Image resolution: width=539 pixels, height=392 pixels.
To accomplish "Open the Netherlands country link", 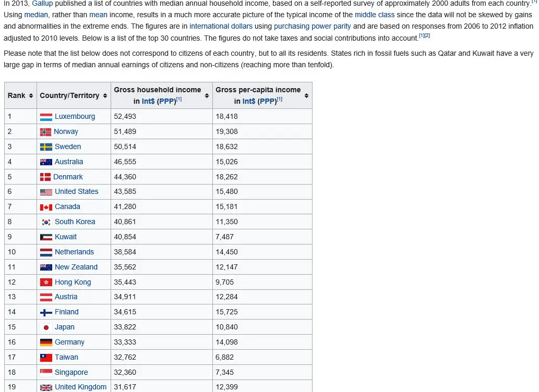I will point(74,252).
